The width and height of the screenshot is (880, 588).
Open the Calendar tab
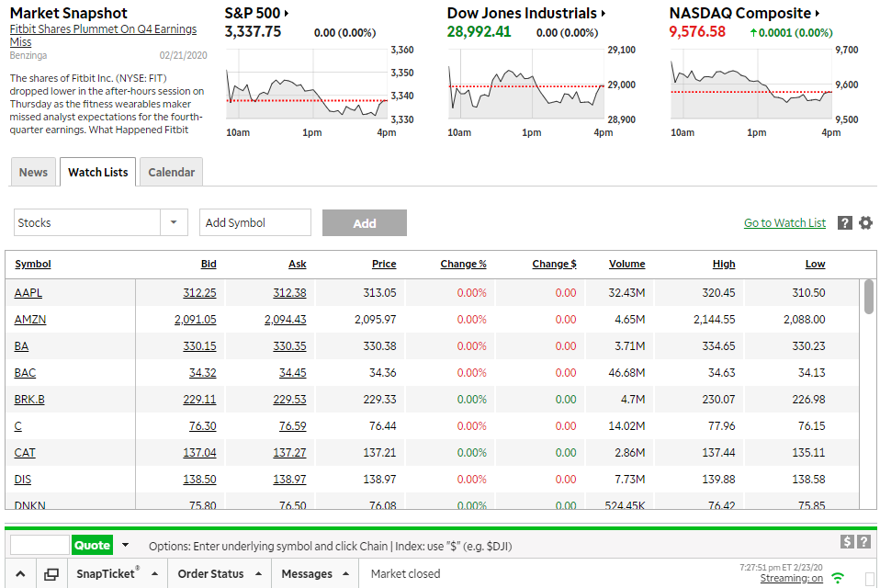pyautogui.click(x=171, y=172)
